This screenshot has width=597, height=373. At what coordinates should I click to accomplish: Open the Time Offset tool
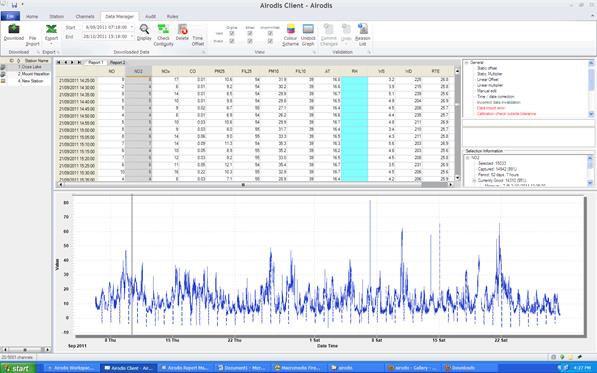click(x=198, y=41)
